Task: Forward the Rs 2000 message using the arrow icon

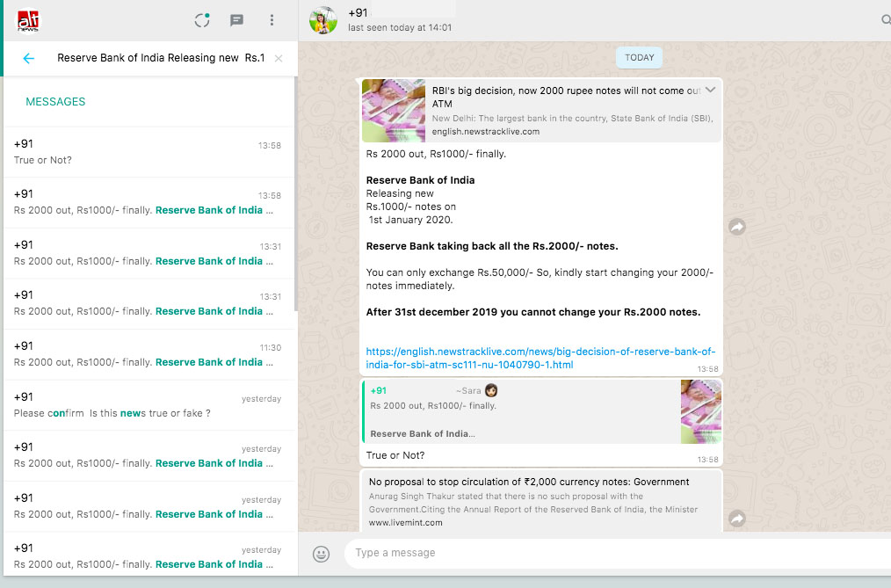Action: tap(737, 228)
